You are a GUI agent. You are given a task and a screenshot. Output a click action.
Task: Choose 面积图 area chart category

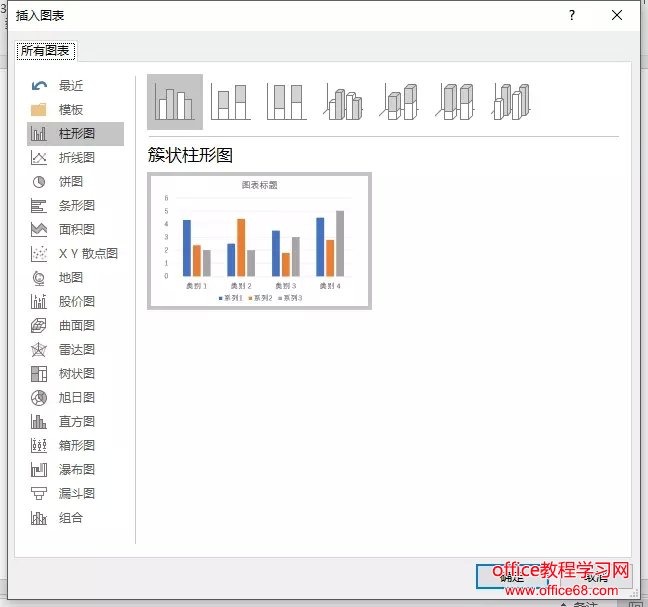[x=76, y=230]
